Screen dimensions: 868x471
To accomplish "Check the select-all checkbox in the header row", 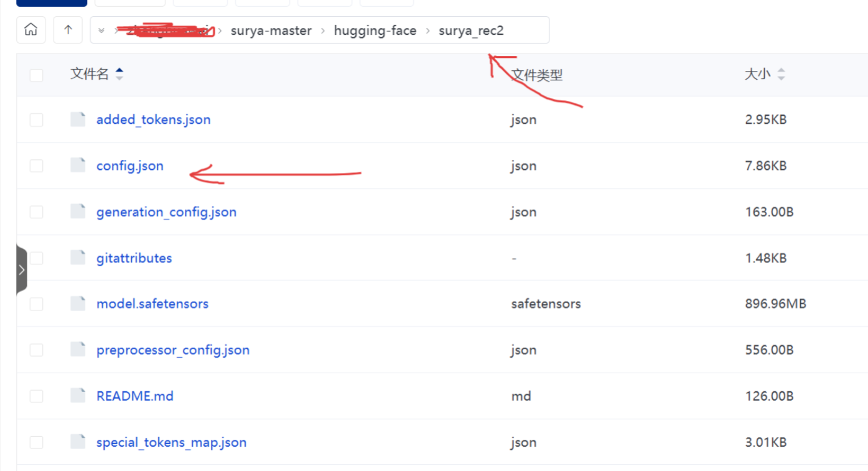I will tap(36, 75).
